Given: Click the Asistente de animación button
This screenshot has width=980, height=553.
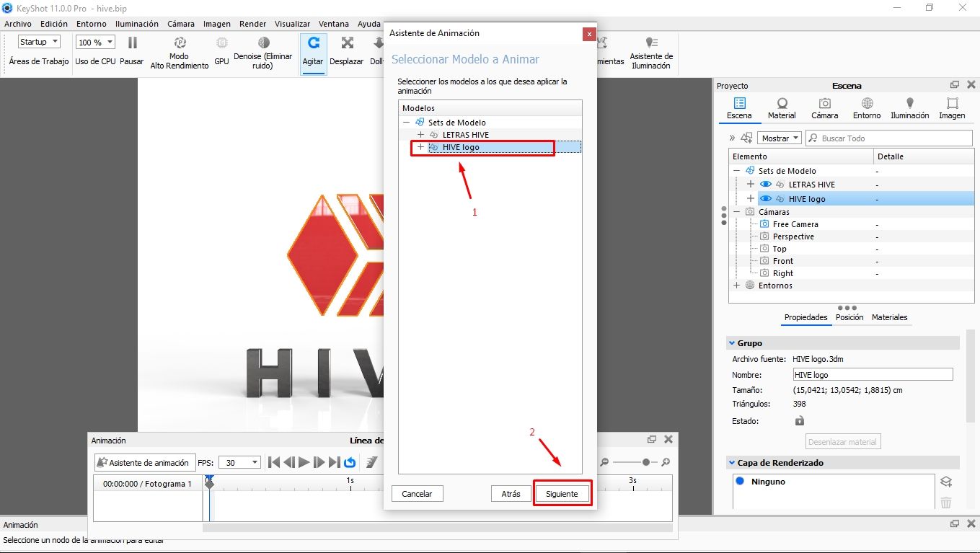Looking at the screenshot, I should click(144, 463).
